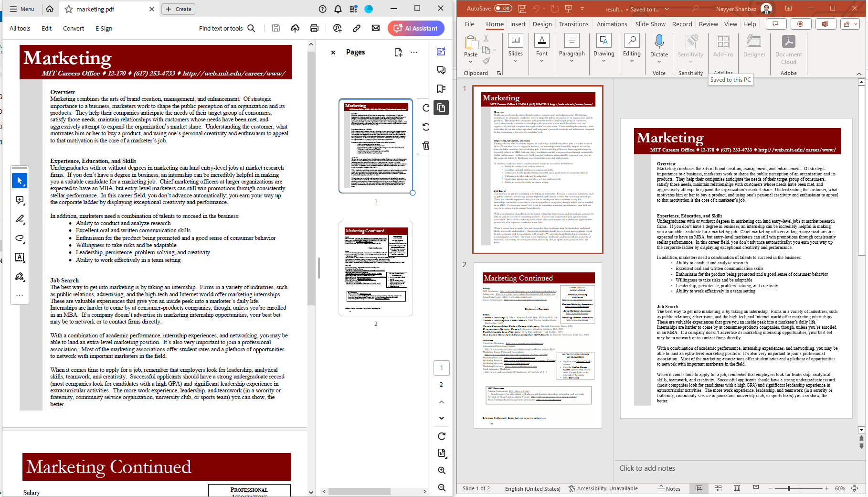This screenshot has width=868, height=497.
Task: Switch to Slide Sorter view
Action: tap(718, 488)
